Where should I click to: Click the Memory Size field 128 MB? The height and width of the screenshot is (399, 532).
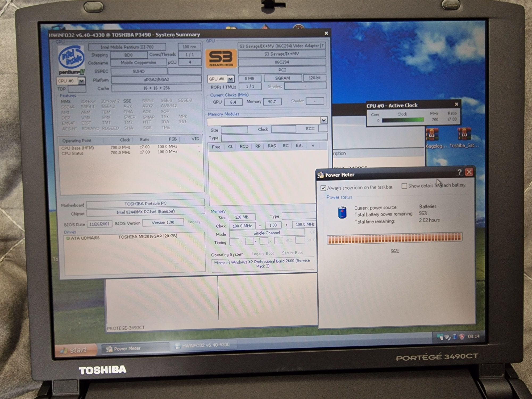coord(242,217)
